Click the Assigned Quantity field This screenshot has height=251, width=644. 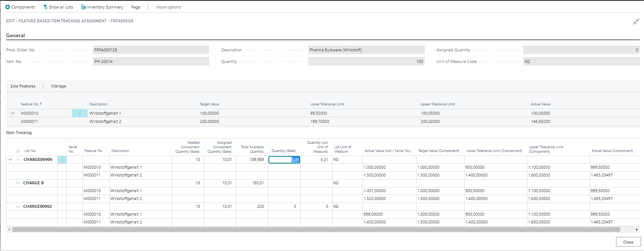pyautogui.click(x=581, y=50)
